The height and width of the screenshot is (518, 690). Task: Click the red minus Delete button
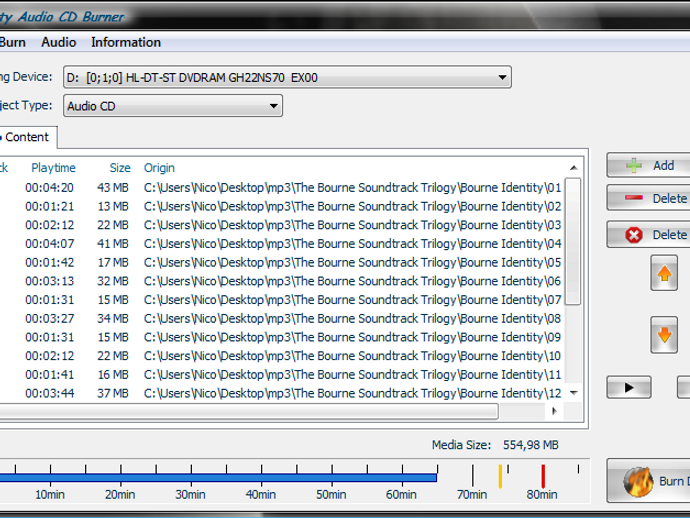tap(649, 198)
